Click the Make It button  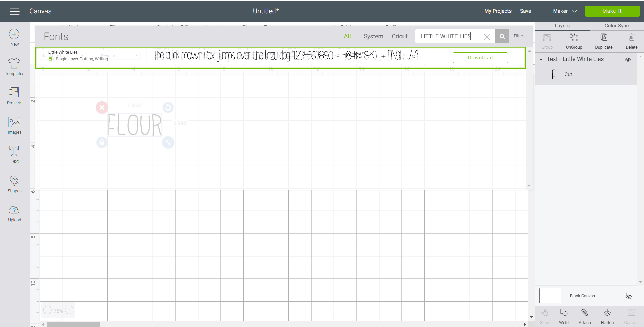612,11
